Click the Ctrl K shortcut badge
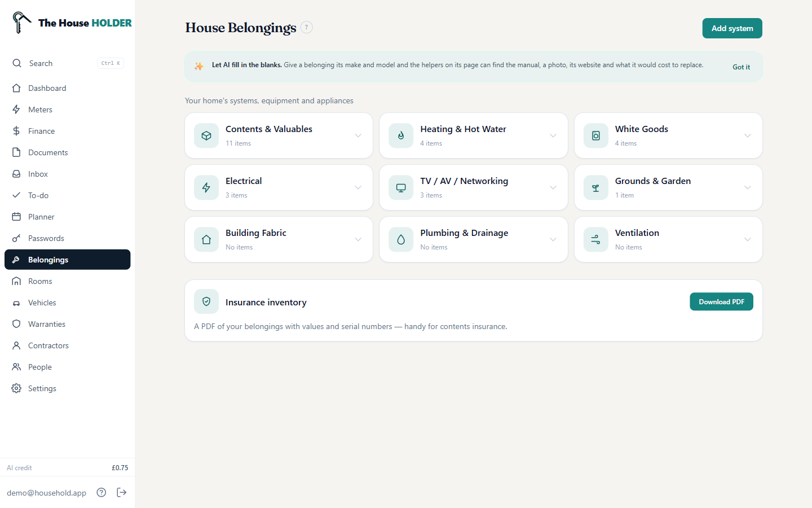812x508 pixels. pyautogui.click(x=111, y=63)
